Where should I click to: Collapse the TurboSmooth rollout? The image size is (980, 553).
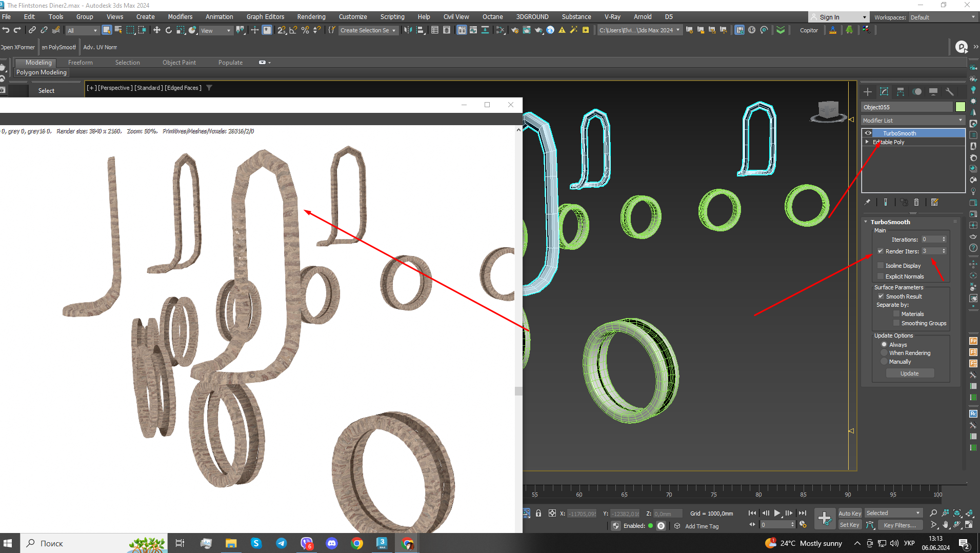click(x=866, y=222)
